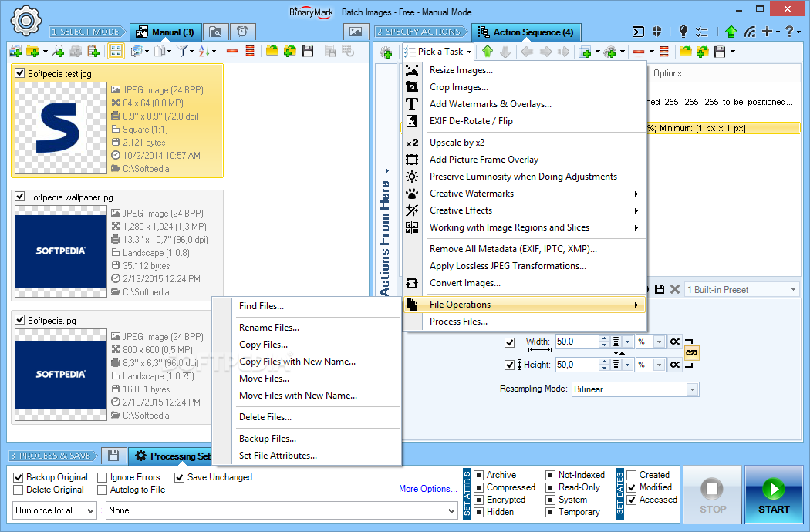
Task: Click the save preset floppy icon near Built-in Preset
Action: click(660, 289)
